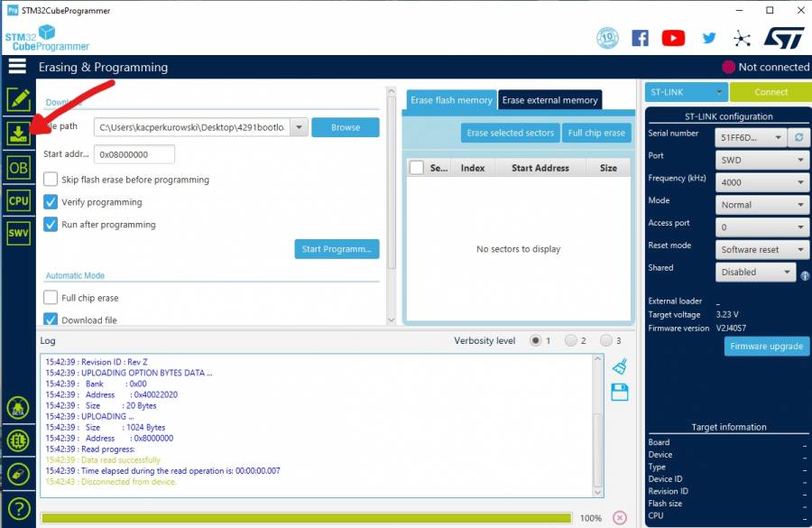This screenshot has width=812, height=528.
Task: Open Erasing & Programming download icon
Action: 19,134
